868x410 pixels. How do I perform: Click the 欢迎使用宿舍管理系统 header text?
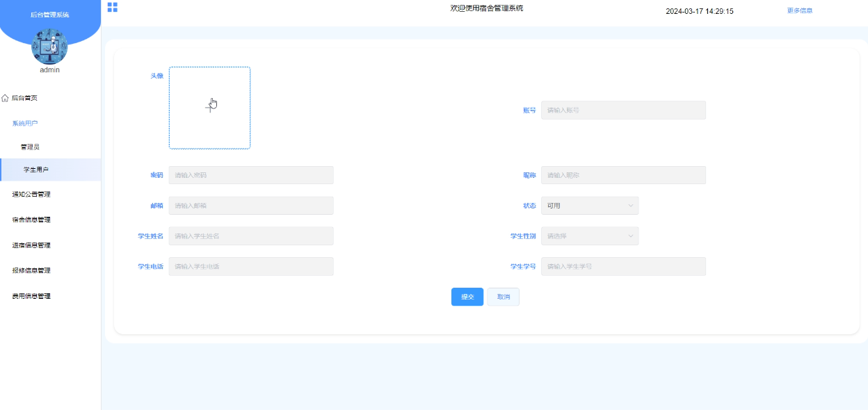[x=487, y=8]
